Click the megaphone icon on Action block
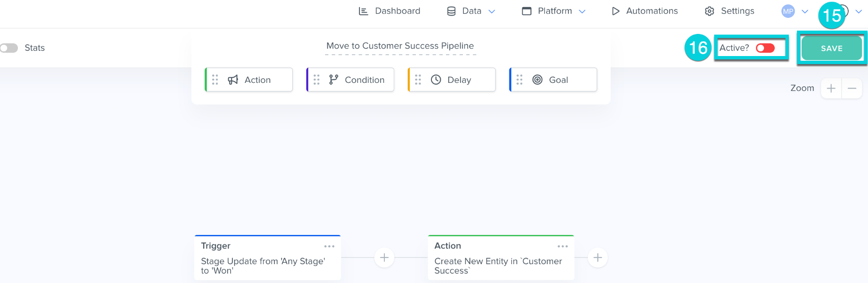Viewport: 868px width, 283px height. point(233,80)
